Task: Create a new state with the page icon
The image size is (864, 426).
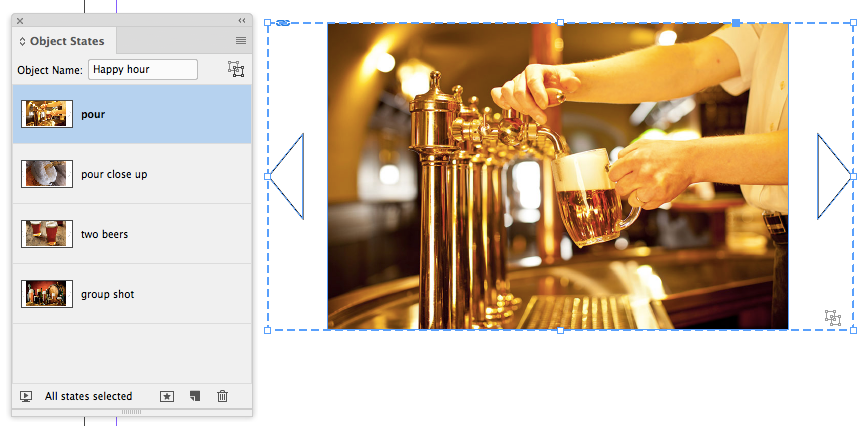Action: [195, 396]
